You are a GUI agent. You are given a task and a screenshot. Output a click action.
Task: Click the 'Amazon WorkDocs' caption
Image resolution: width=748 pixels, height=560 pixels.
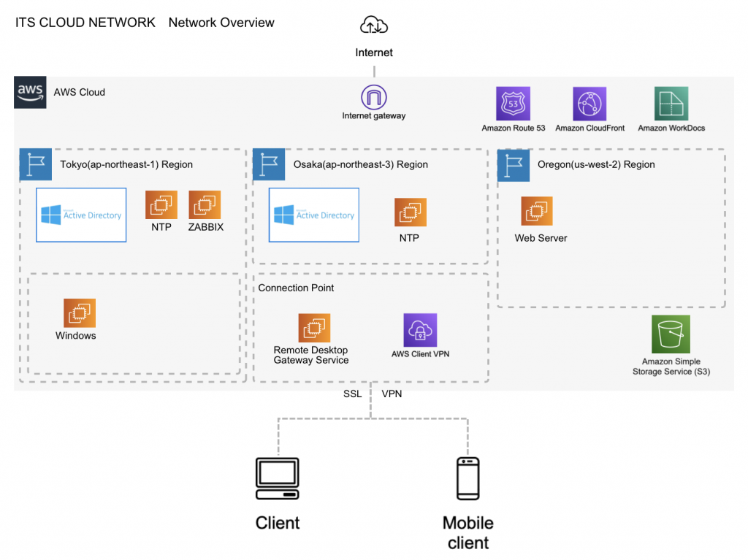671,128
